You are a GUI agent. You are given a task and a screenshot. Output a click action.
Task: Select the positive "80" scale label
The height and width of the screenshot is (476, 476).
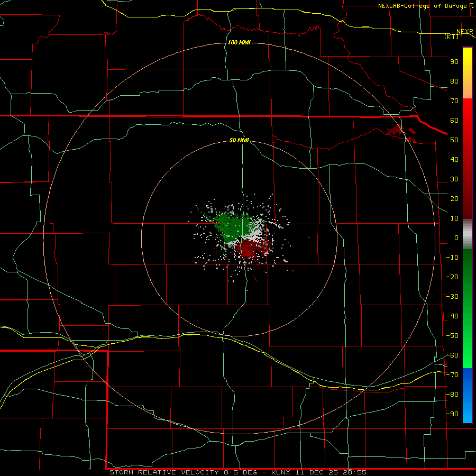tap(454, 81)
